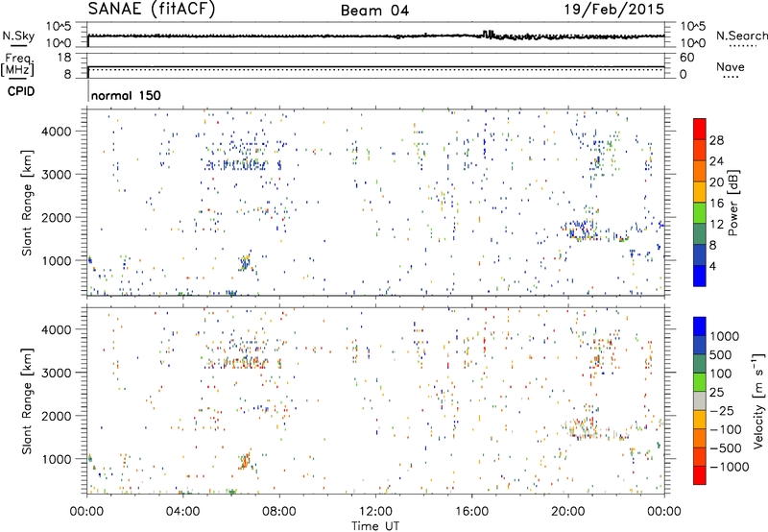Click the CPID label
768x532 pixels.
click(x=21, y=91)
